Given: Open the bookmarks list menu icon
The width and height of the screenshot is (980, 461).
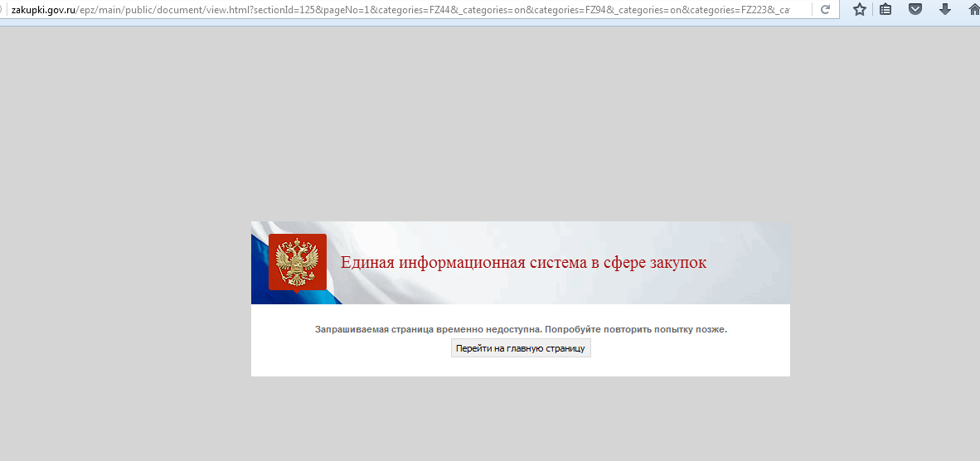Looking at the screenshot, I should point(885,10).
